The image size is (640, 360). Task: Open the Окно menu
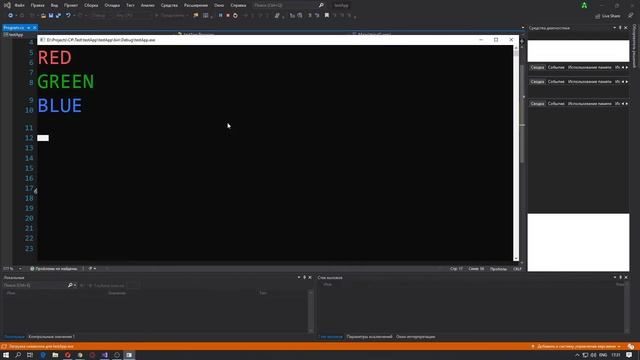coord(219,5)
